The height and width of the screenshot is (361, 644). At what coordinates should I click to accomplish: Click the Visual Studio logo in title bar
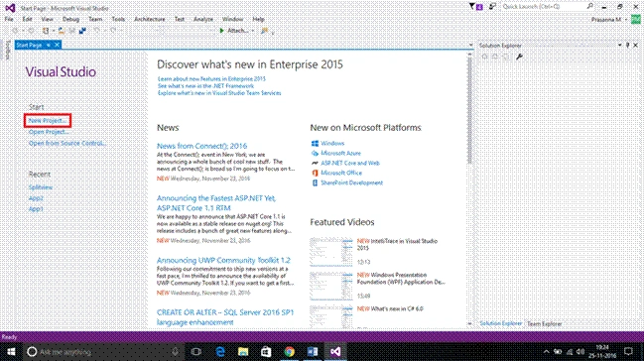coord(10,8)
